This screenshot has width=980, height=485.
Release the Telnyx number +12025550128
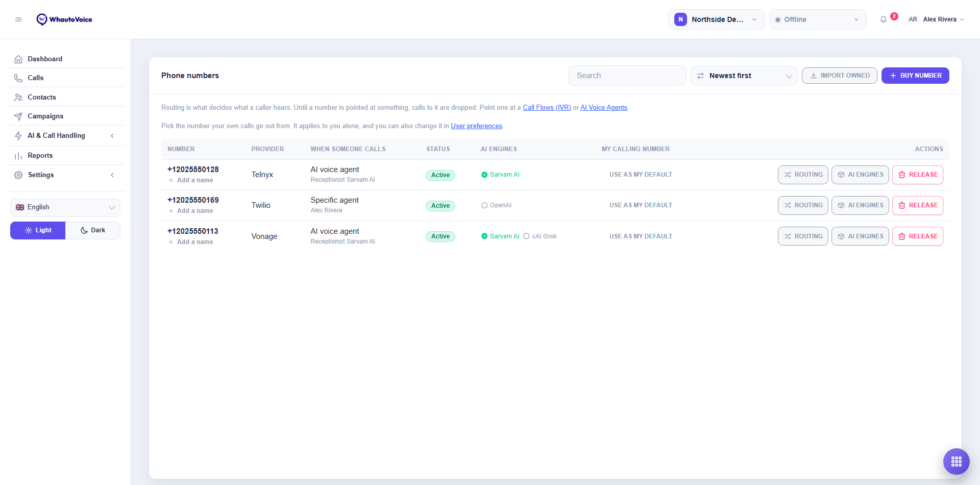917,175
